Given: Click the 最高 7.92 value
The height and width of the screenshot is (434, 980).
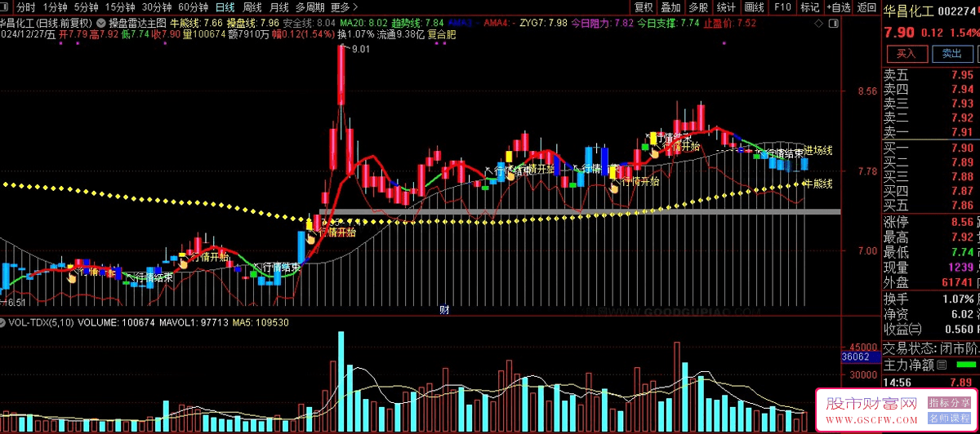Looking at the screenshot, I should pos(962,237).
